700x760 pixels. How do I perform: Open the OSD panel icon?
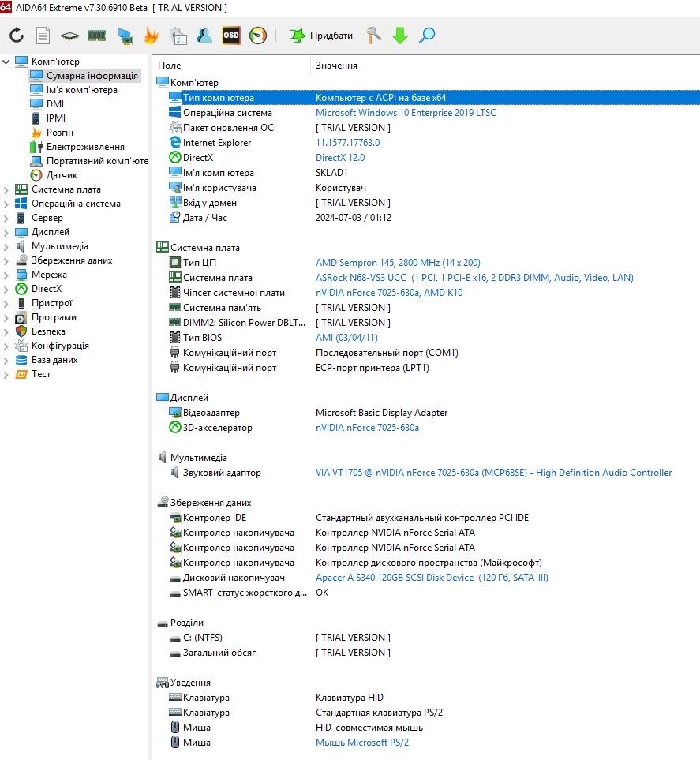(231, 36)
